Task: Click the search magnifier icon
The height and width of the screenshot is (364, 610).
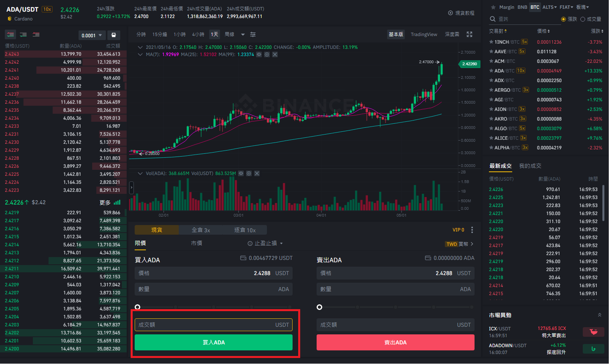Action: coord(493,19)
